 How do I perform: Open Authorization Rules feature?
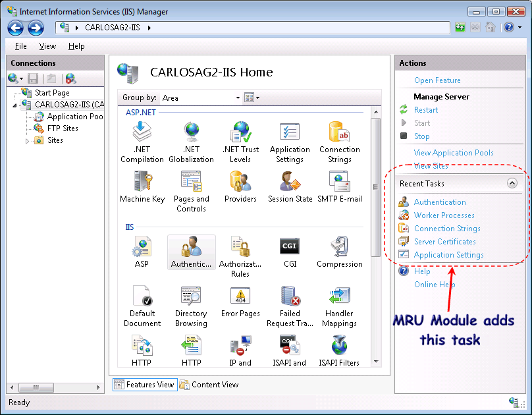coord(240,257)
